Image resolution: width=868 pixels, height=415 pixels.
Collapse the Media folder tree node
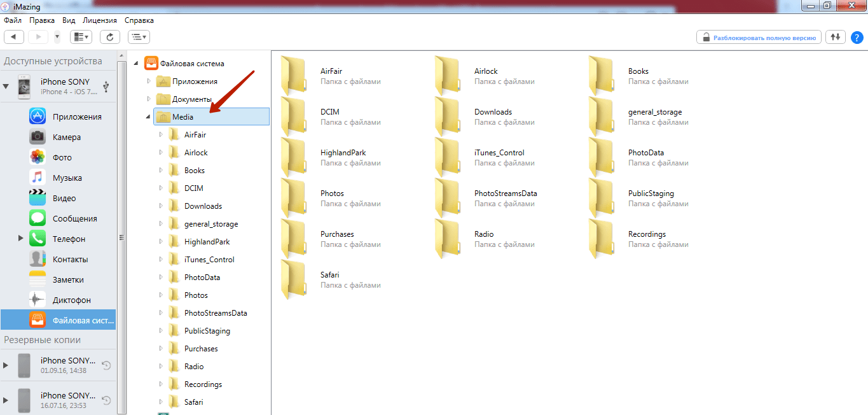coord(148,117)
